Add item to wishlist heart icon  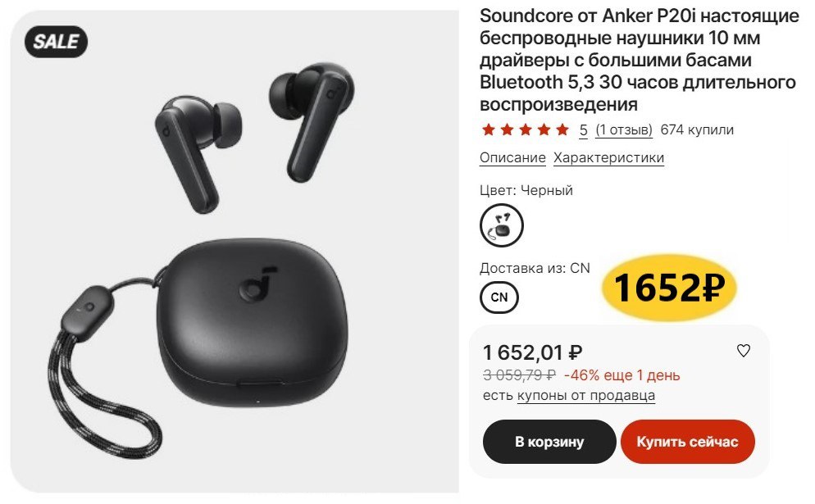click(744, 351)
